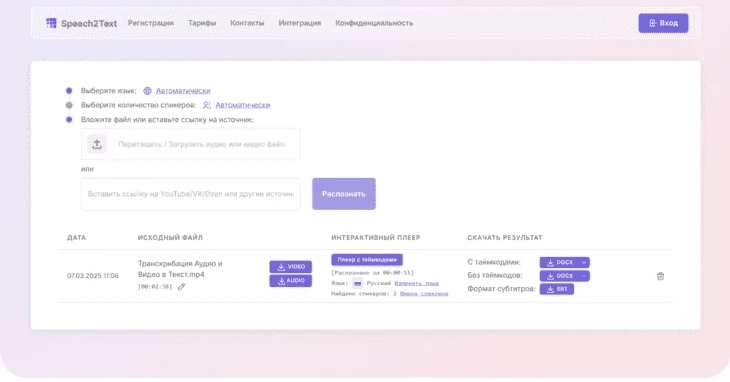Open the player with timecodes button
Image resolution: width=730 pixels, height=382 pixels.
click(367, 260)
